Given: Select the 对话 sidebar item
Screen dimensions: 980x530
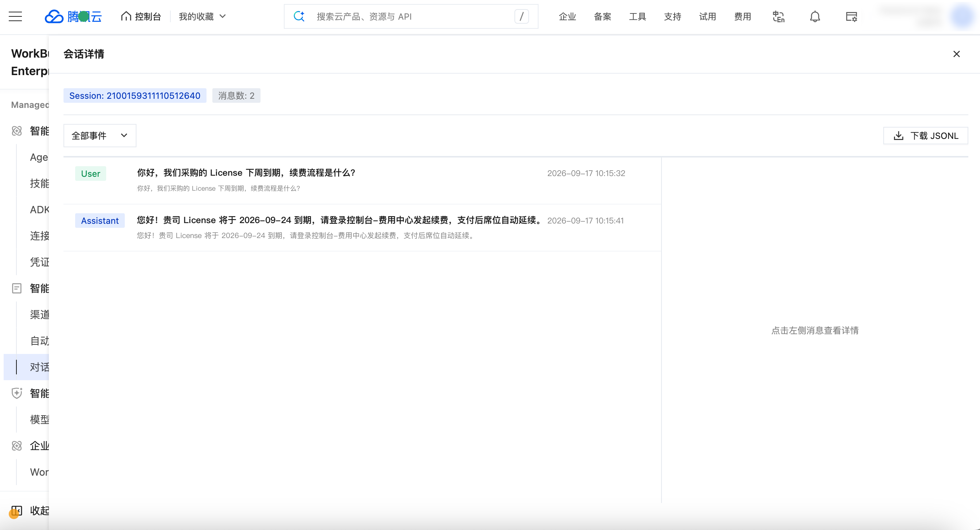Looking at the screenshot, I should [x=27, y=367].
